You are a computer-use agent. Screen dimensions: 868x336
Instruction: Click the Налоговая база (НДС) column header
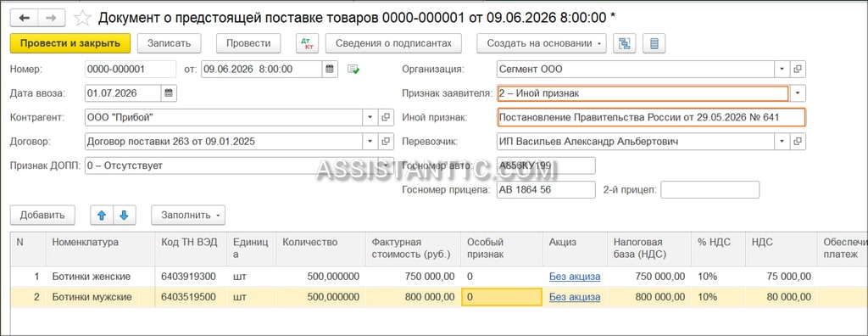[x=649, y=249]
